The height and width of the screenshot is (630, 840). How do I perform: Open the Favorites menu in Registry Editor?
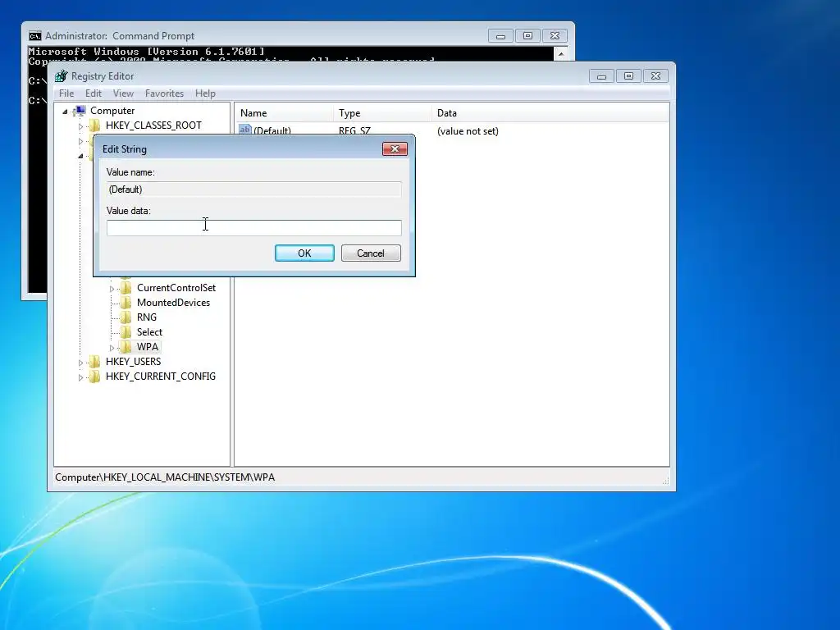(x=164, y=94)
